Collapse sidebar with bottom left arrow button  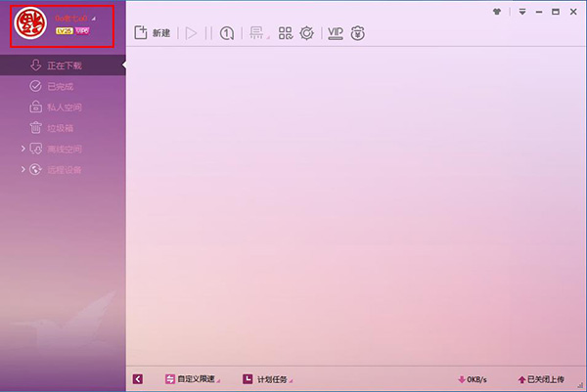coord(138,378)
